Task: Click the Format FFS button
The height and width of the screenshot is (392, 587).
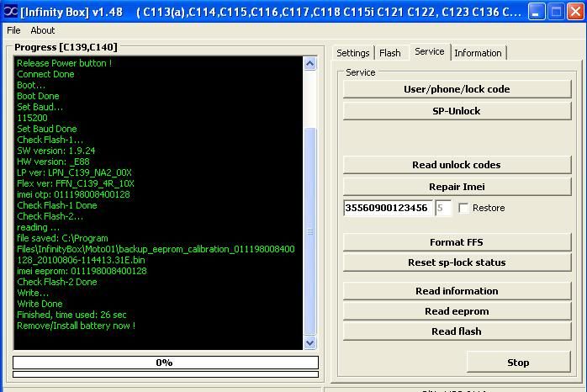Action: point(457,242)
